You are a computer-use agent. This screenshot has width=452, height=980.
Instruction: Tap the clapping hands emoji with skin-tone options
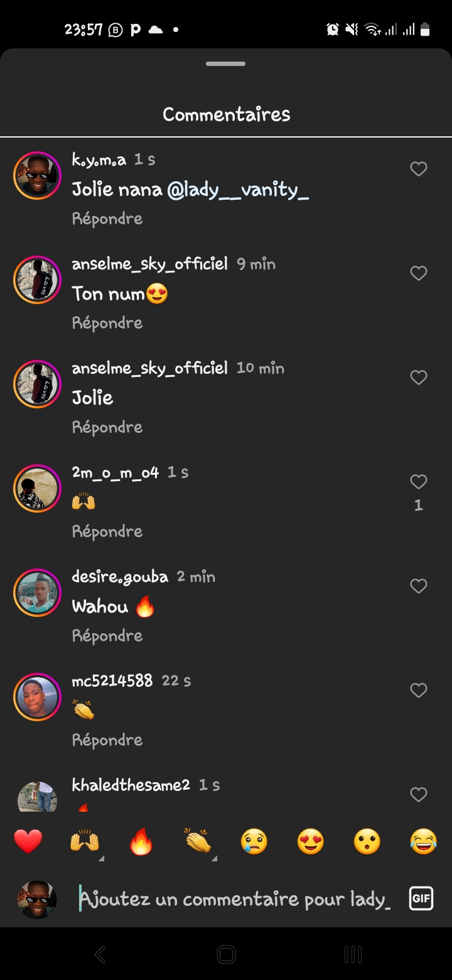coord(198,841)
